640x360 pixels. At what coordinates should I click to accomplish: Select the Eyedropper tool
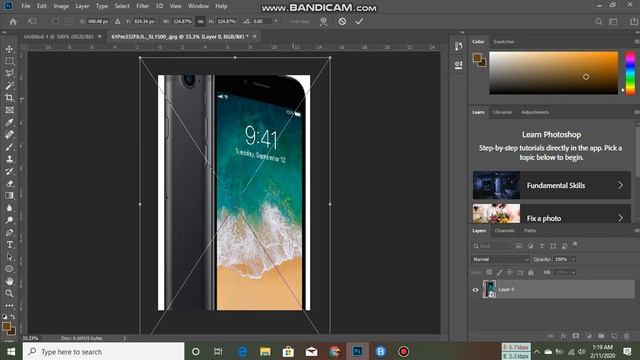[9, 122]
